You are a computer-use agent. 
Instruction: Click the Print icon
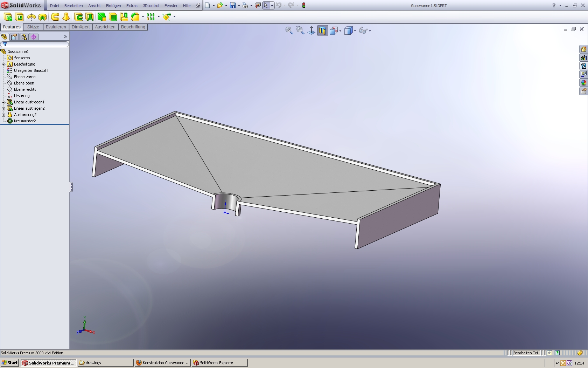245,5
